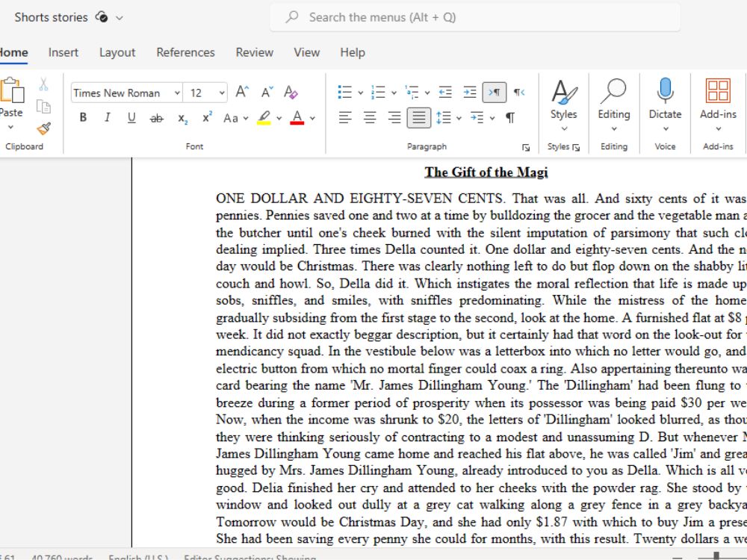Expand line spacing options arrow
Viewport: 747px width, 560px height.
(459, 118)
